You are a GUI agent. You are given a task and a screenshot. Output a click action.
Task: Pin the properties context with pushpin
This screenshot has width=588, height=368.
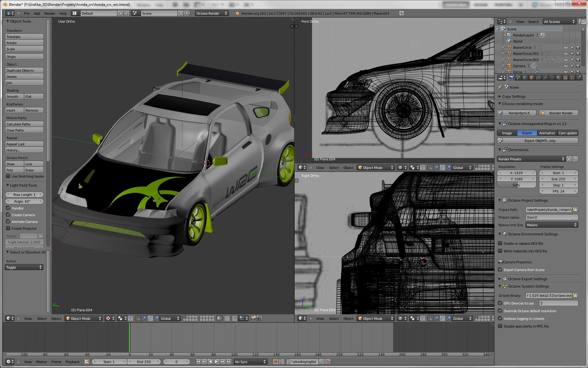click(x=500, y=87)
